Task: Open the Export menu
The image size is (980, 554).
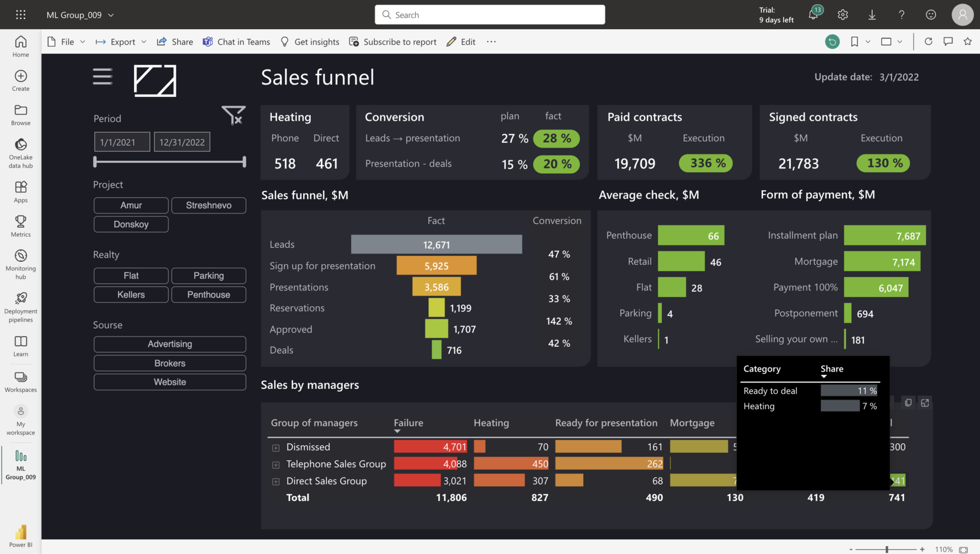Action: coord(121,41)
